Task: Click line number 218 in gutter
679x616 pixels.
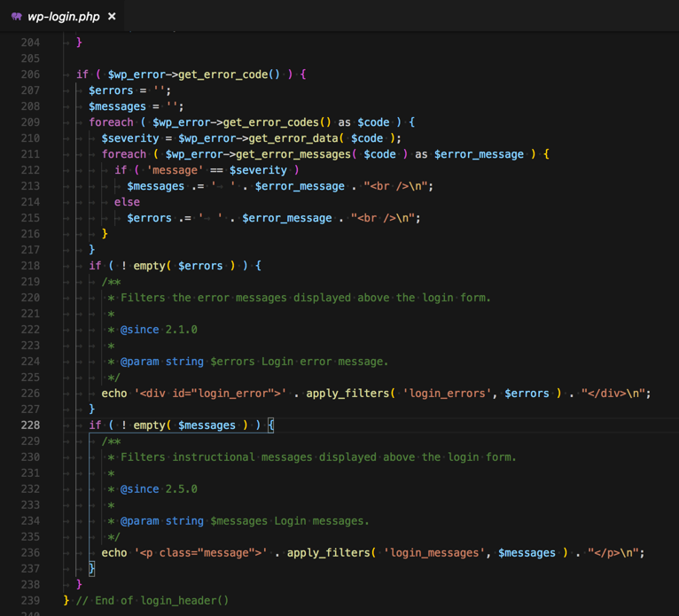Action: coord(30,266)
